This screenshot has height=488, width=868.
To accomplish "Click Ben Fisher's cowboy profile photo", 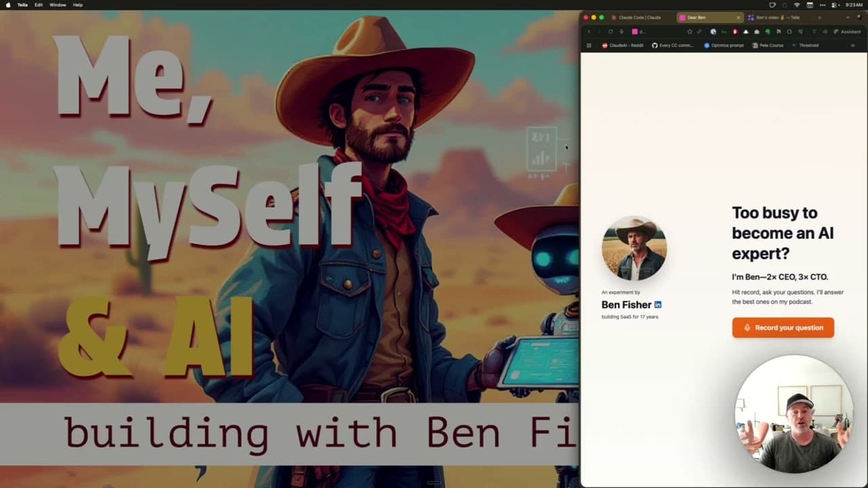I will coord(634,249).
